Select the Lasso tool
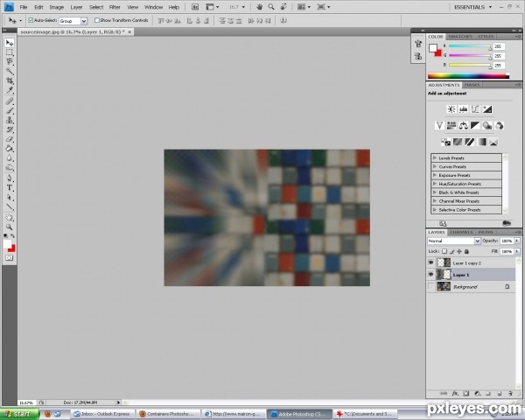 pos(10,61)
